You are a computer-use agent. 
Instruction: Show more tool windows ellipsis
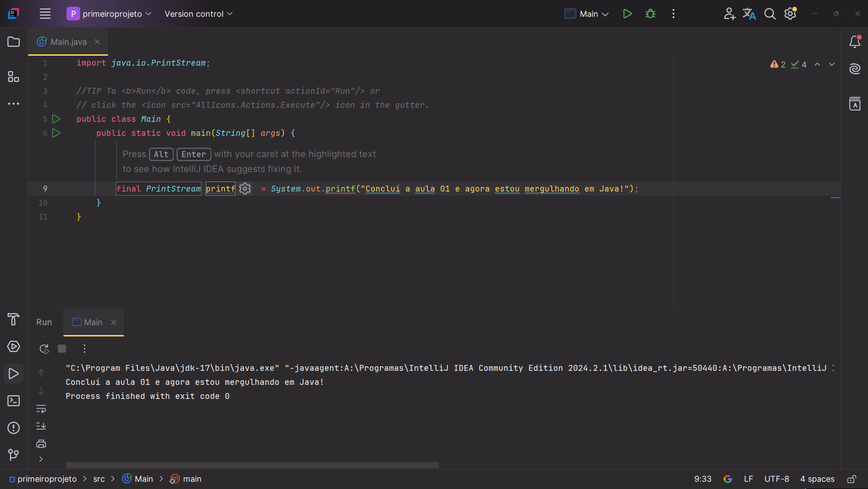tap(14, 104)
